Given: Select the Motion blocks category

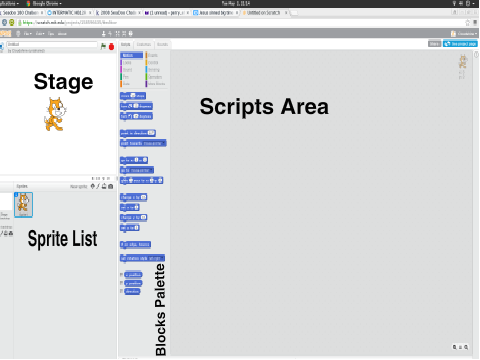Looking at the screenshot, I should pos(131,55).
